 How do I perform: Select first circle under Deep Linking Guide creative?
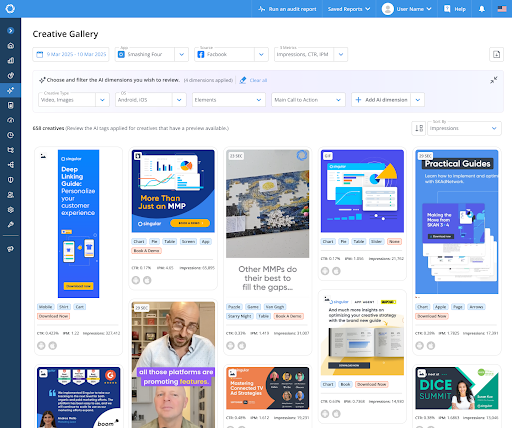41,346
